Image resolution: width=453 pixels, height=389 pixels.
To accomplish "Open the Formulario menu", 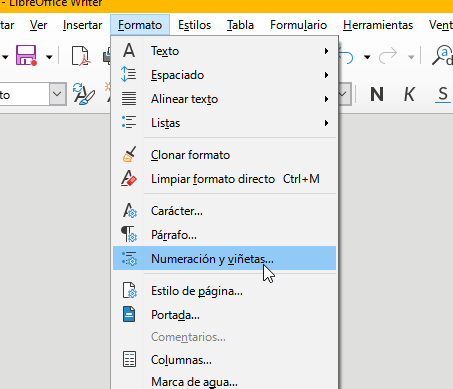I will (298, 25).
